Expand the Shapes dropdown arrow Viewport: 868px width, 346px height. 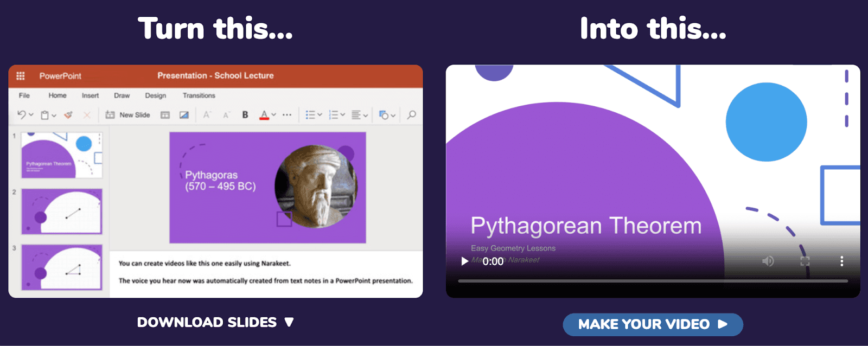(x=393, y=116)
